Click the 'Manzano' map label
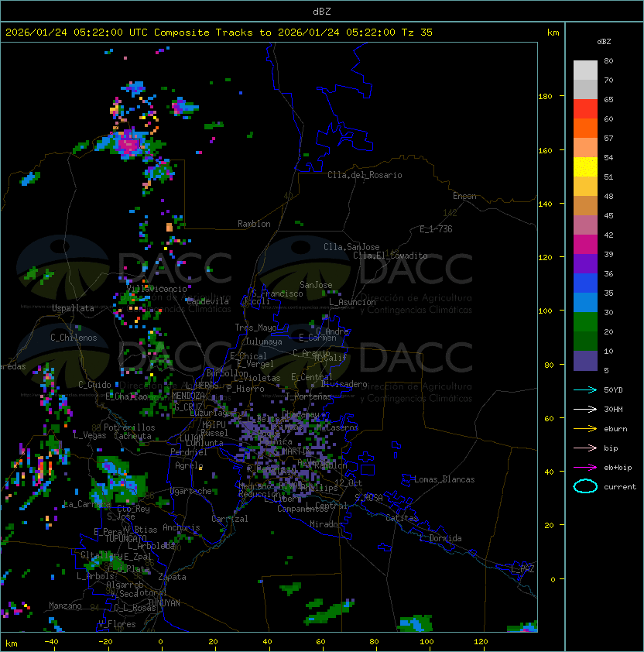The height and width of the screenshot is (652, 644). 65,606
